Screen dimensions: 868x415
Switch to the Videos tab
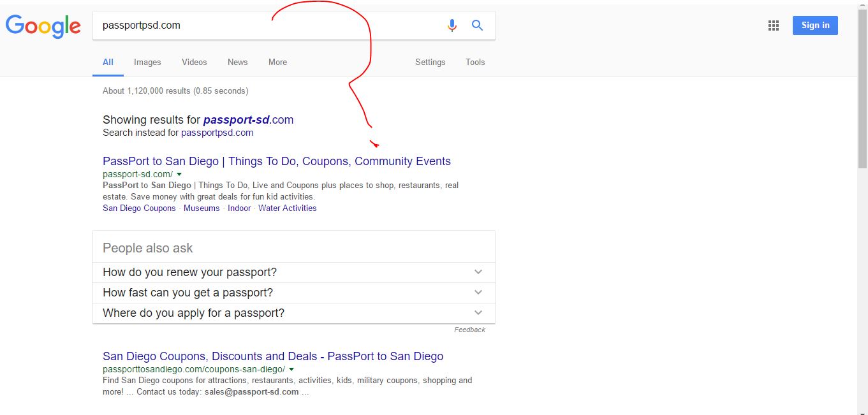pos(194,62)
